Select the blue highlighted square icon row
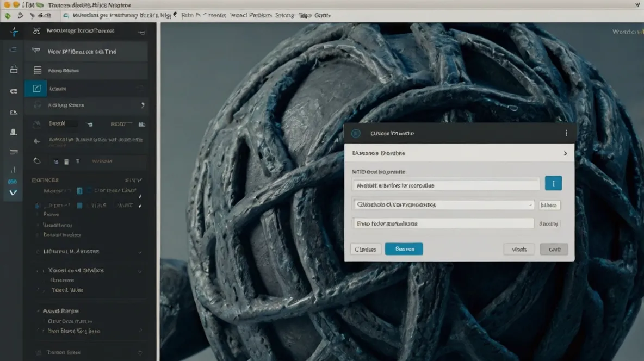 (x=36, y=88)
